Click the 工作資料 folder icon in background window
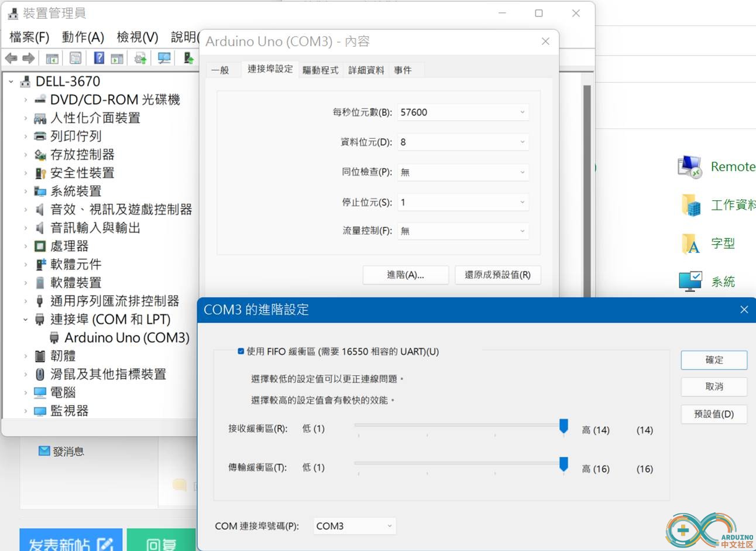Image resolution: width=756 pixels, height=551 pixels. (691, 205)
